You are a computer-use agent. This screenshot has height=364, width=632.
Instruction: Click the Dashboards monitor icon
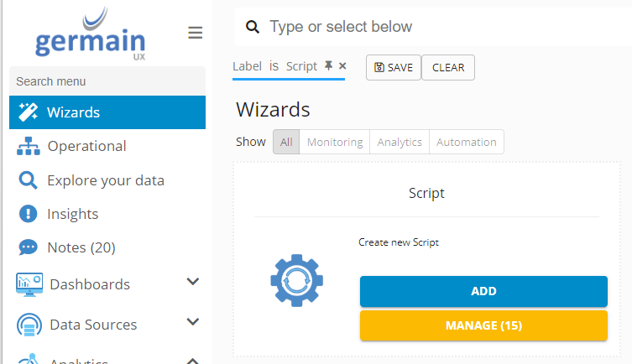coord(29,284)
